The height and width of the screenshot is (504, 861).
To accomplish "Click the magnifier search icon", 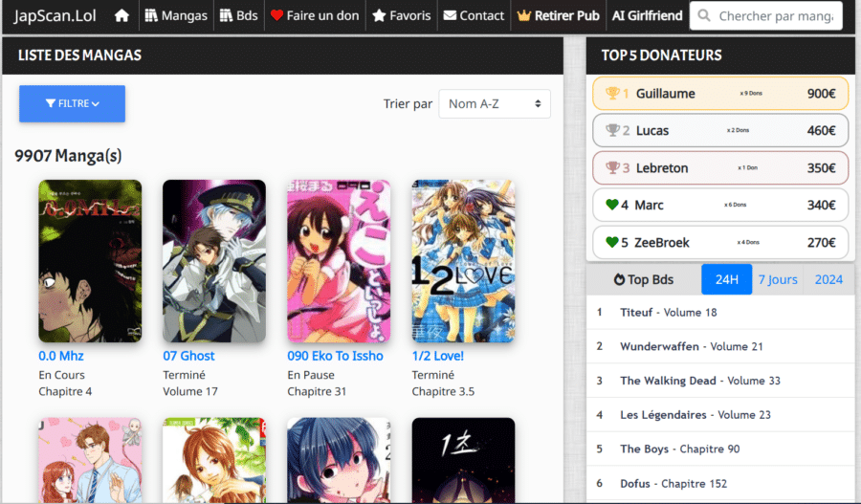I will click(x=704, y=16).
